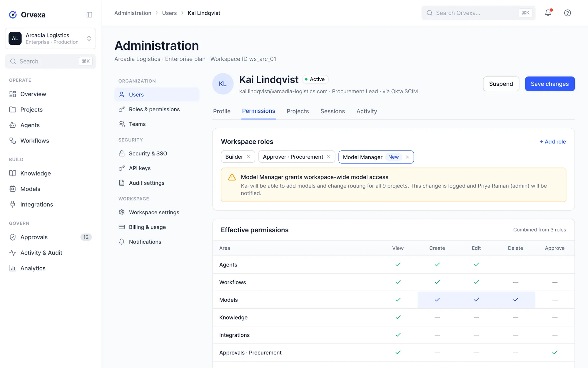588x368 pixels.
Task: Open Teams in the admin menu
Action: (x=157, y=124)
